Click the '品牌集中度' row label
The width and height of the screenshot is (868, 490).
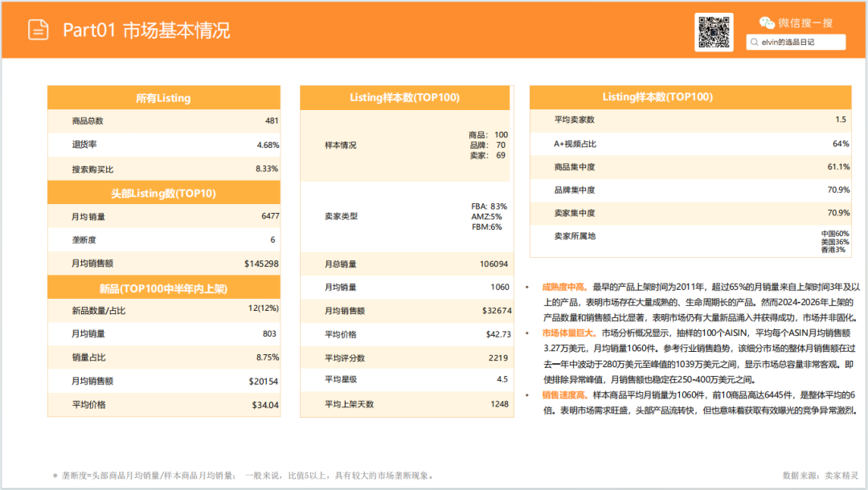(575, 190)
